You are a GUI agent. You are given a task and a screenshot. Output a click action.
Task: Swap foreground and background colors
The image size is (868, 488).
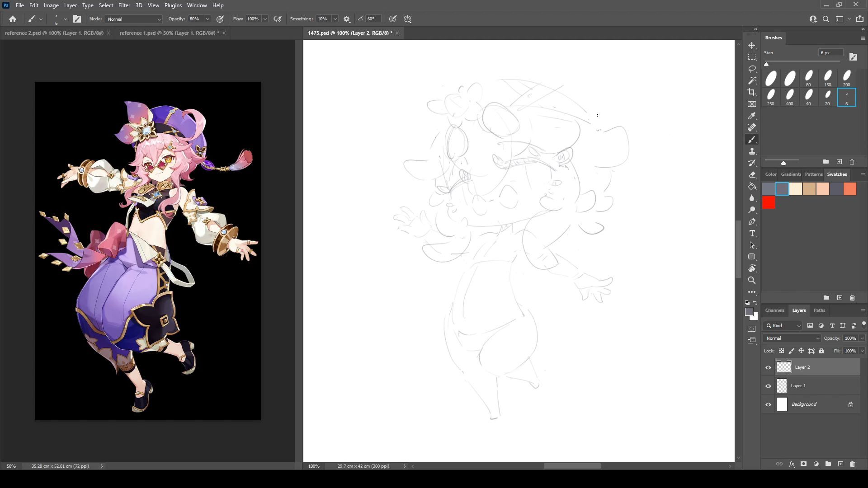755,303
